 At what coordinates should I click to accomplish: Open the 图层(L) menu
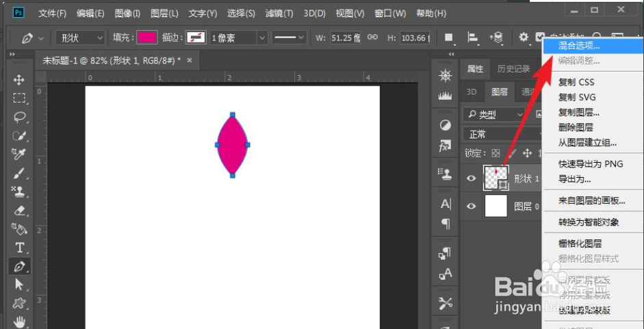pos(164,14)
